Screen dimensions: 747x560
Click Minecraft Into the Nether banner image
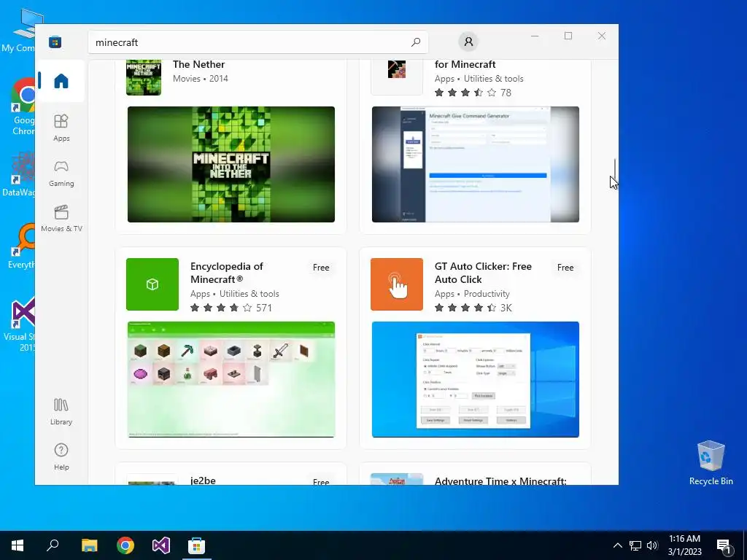pyautogui.click(x=231, y=164)
